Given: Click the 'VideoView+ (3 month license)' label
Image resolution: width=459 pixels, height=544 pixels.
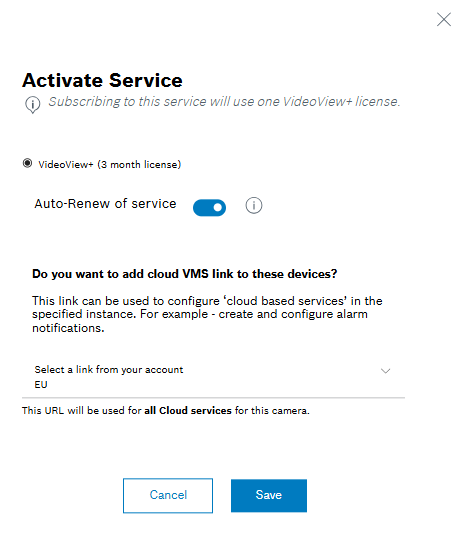Looking at the screenshot, I should point(110,164).
